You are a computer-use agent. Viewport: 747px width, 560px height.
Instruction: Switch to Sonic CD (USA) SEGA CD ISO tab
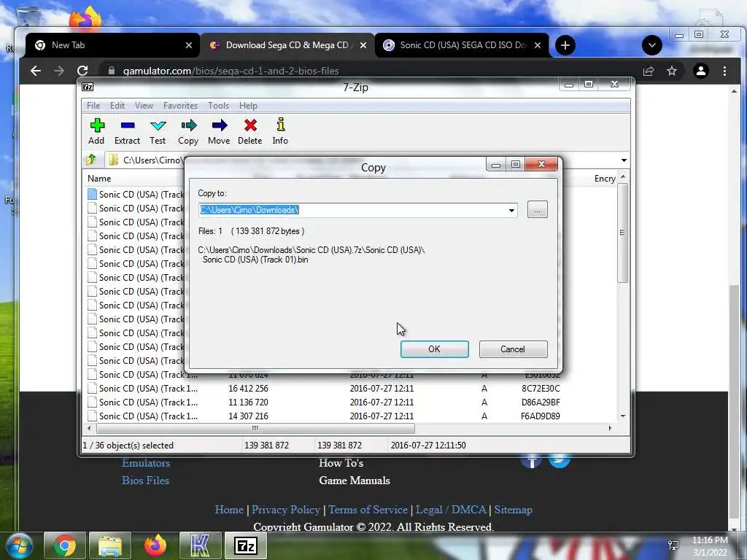pyautogui.click(x=462, y=45)
